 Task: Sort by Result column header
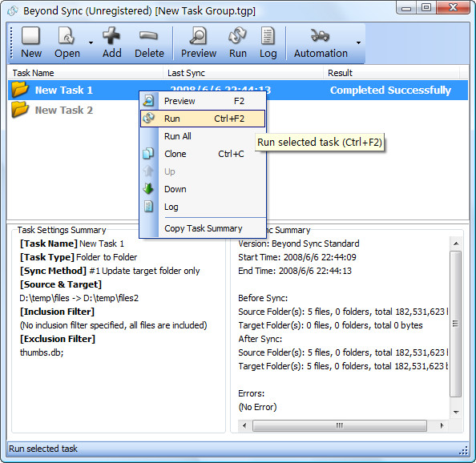pyautogui.click(x=392, y=73)
